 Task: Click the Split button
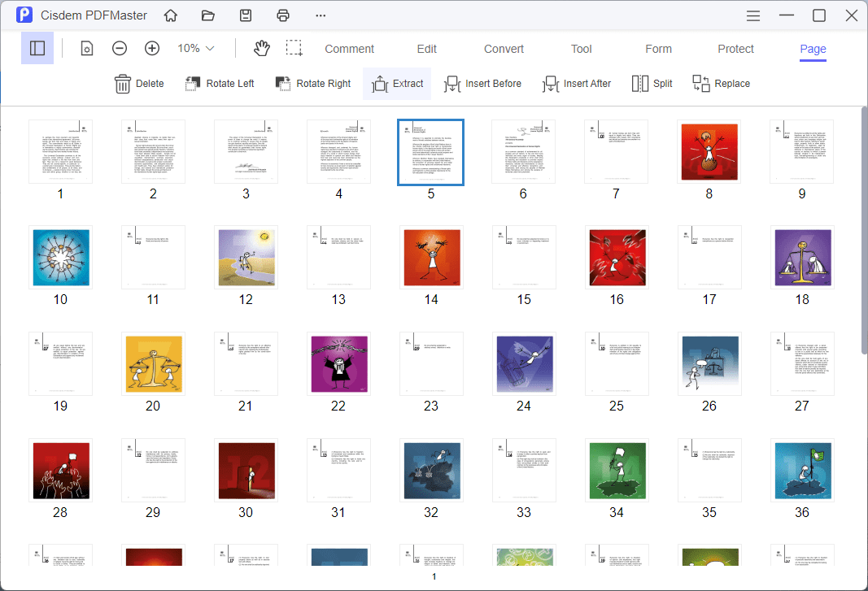tap(652, 84)
